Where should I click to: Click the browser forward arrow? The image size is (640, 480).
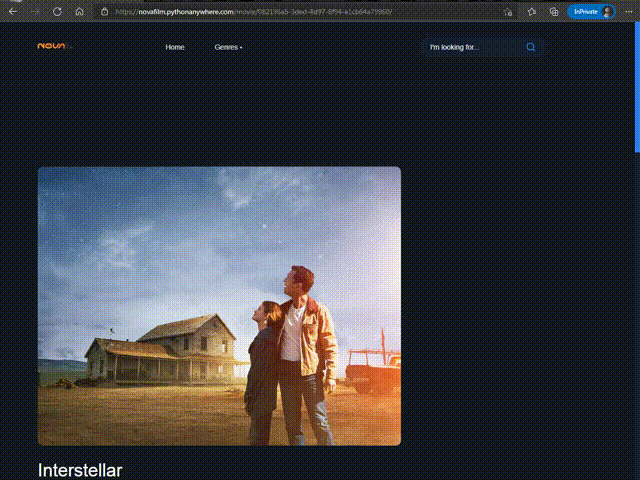[36, 12]
